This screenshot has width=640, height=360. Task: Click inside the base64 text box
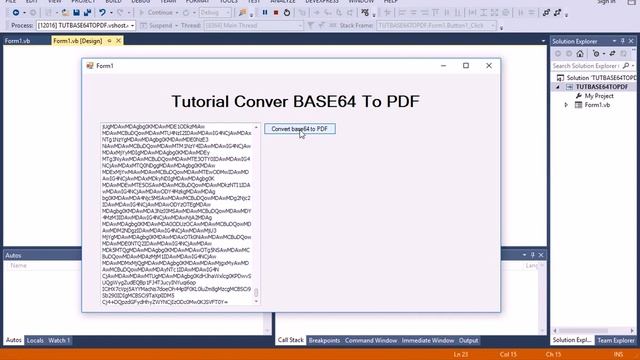[177, 214]
